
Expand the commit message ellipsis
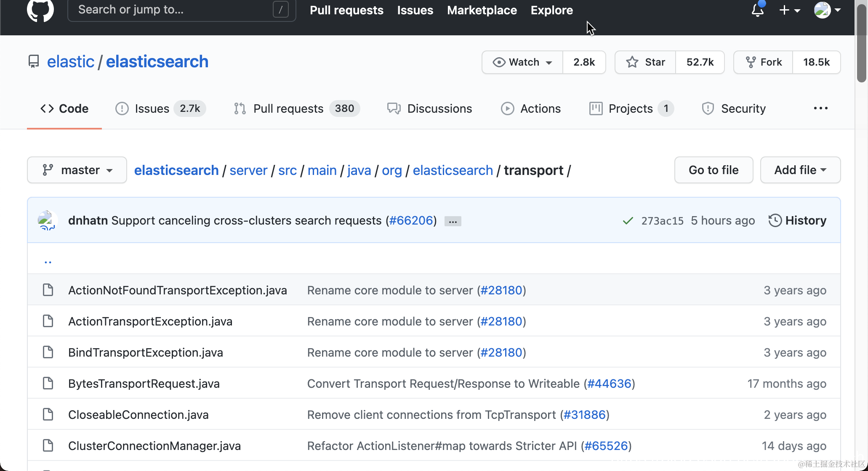453,221
